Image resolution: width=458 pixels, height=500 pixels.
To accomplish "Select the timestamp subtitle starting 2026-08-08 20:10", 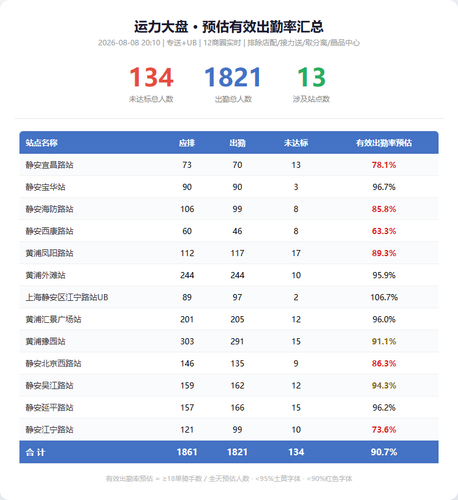I will tap(229, 43).
